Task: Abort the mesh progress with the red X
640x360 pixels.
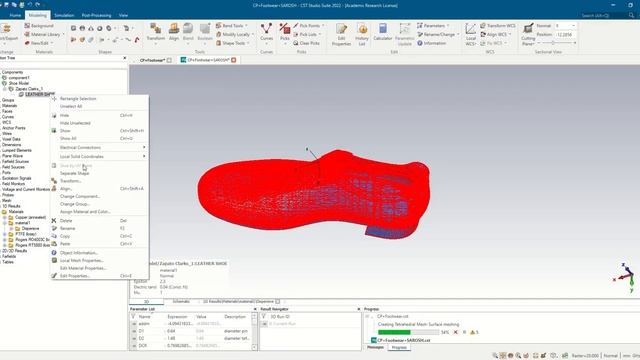Action: (456, 332)
